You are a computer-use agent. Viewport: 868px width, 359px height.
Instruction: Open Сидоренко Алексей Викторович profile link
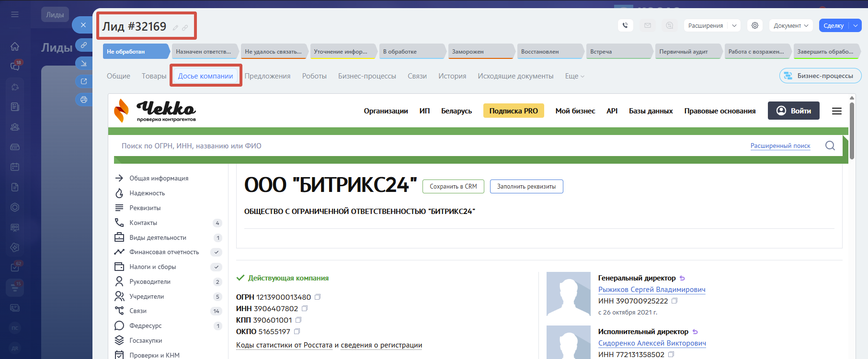click(x=652, y=343)
